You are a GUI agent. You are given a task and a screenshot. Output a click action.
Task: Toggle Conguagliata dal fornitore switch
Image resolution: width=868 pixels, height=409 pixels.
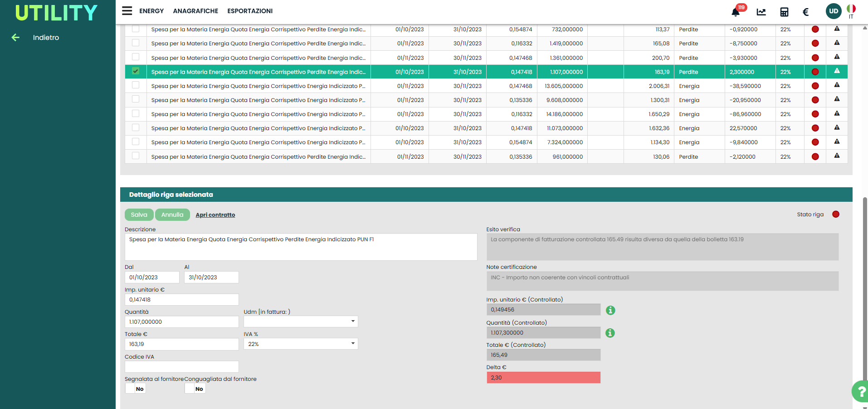195,389
